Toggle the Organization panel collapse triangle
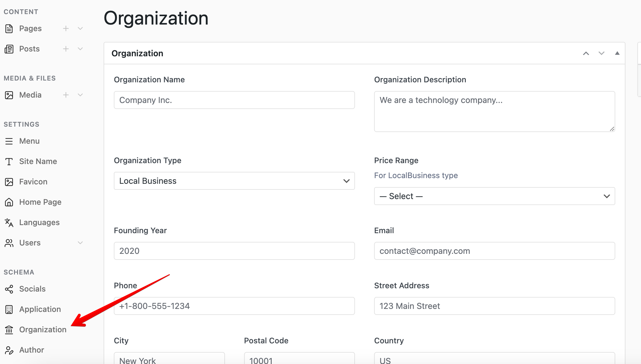 (617, 53)
